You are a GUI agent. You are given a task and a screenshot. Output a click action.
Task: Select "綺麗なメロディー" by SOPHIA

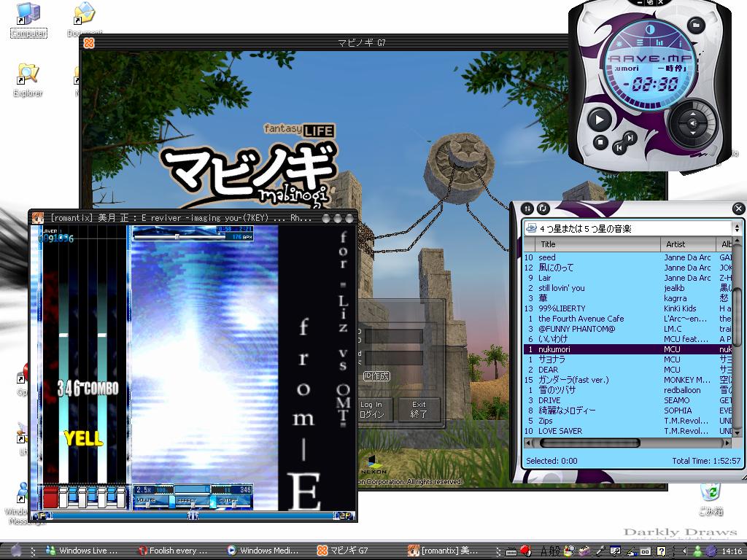(x=628, y=411)
